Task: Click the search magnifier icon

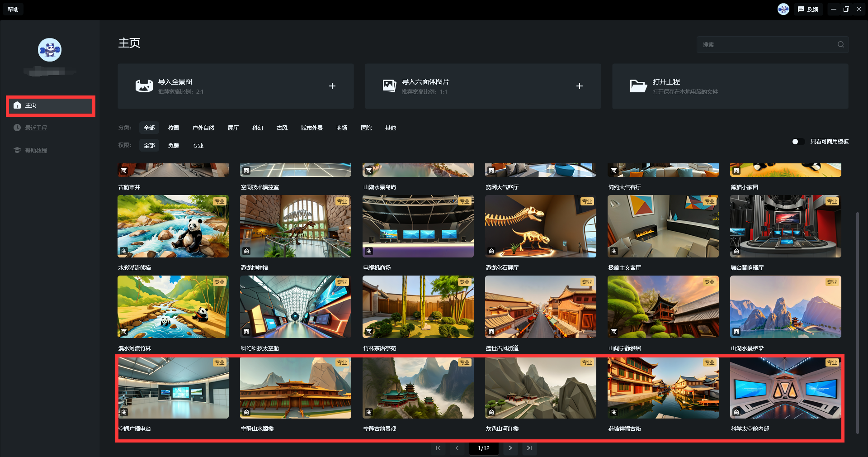Action: [840, 44]
